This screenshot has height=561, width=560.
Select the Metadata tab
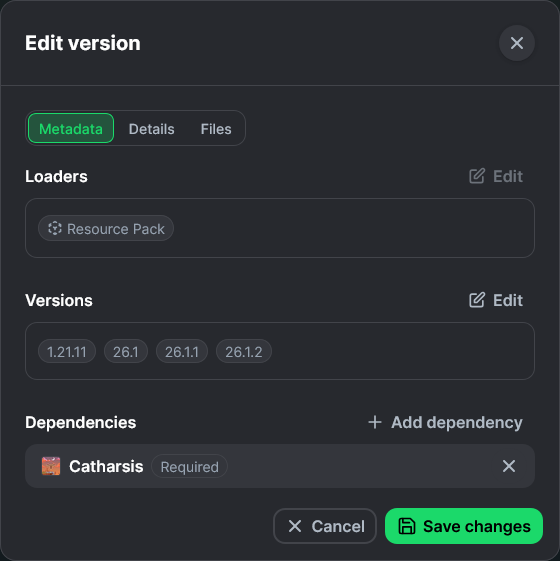(x=71, y=128)
